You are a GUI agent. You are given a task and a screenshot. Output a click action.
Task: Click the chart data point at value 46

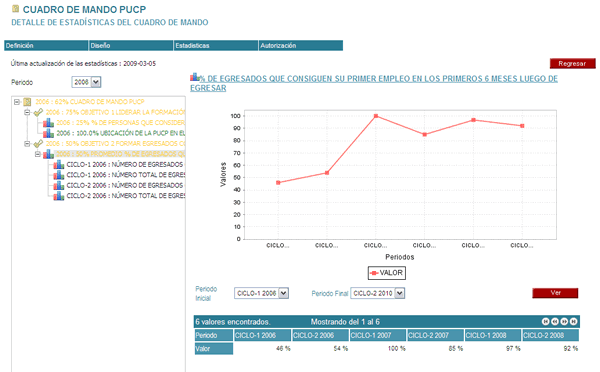[x=278, y=183]
